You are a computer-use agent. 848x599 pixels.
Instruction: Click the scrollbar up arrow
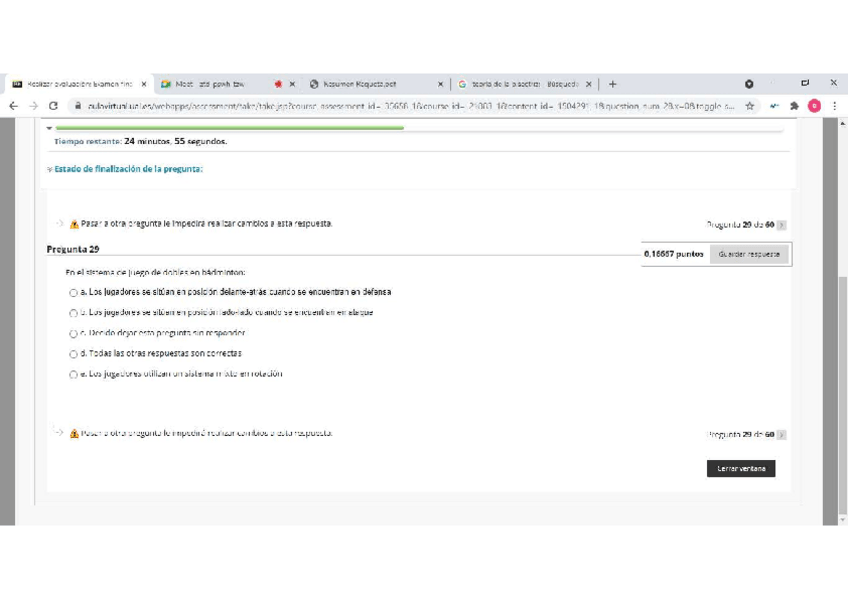[843, 123]
